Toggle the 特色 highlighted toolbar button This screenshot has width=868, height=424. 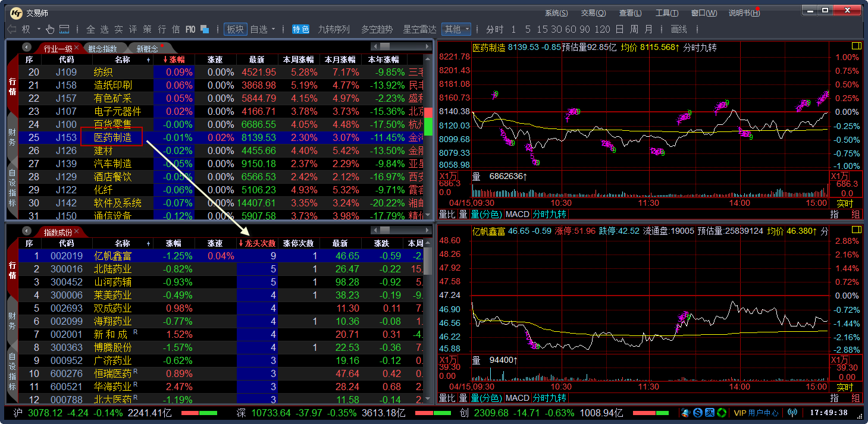(300, 29)
